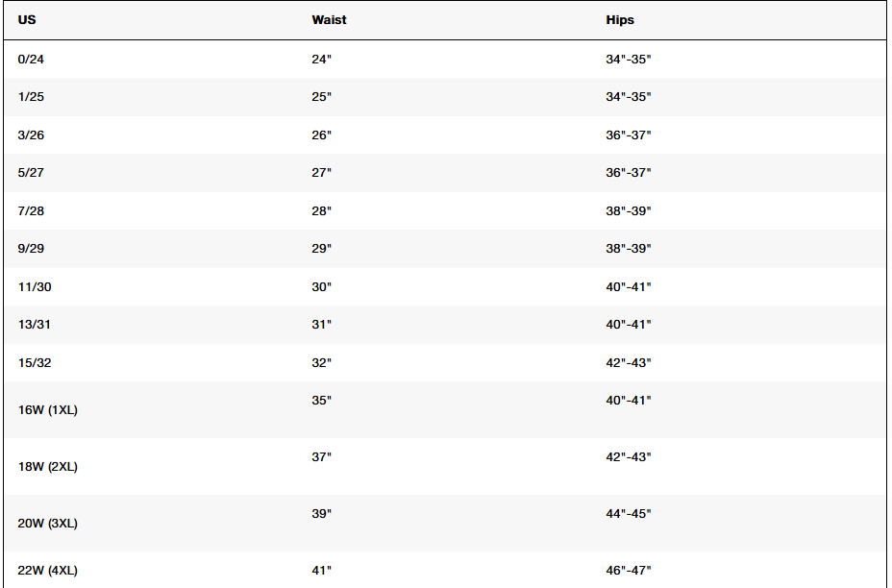Click the 9/29 size row label
This screenshot has height=588, width=892.
point(31,249)
